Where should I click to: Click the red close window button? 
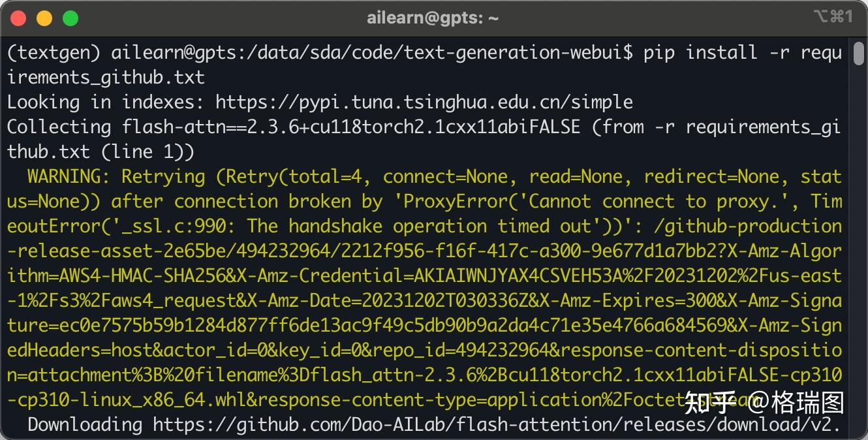18,18
